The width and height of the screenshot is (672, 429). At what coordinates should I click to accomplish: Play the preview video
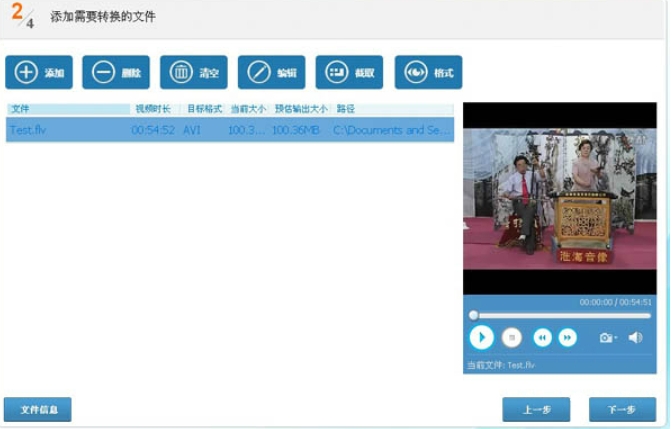pyautogui.click(x=481, y=337)
